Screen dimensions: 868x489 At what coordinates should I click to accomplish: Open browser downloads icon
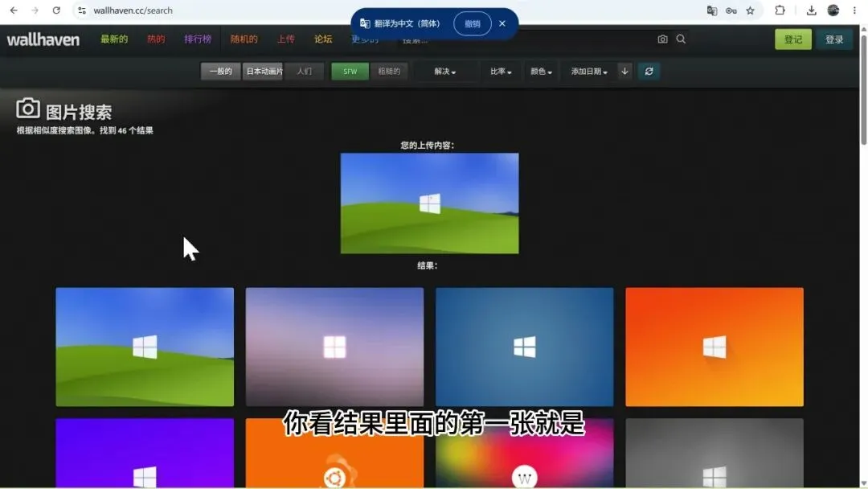[811, 10]
